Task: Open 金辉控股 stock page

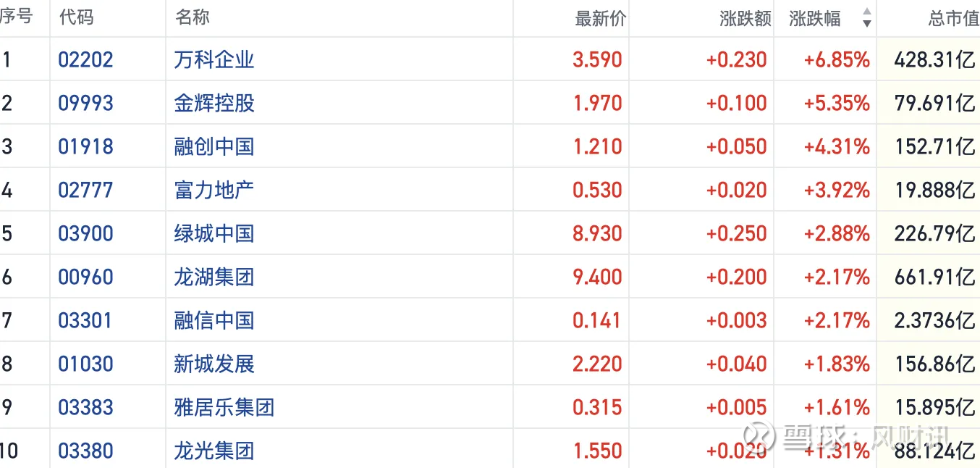Action: pos(214,103)
